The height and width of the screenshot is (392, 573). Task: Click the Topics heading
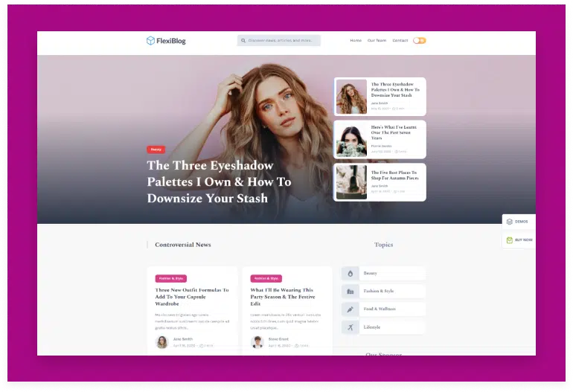384,245
